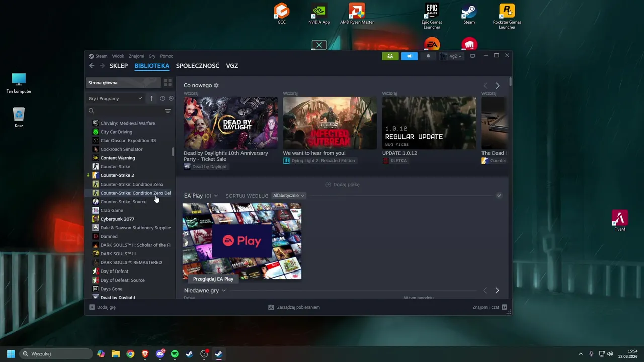This screenshot has height=362, width=644.
Task: Open Regular Update 1.0.12 thumbnail
Action: click(429, 123)
